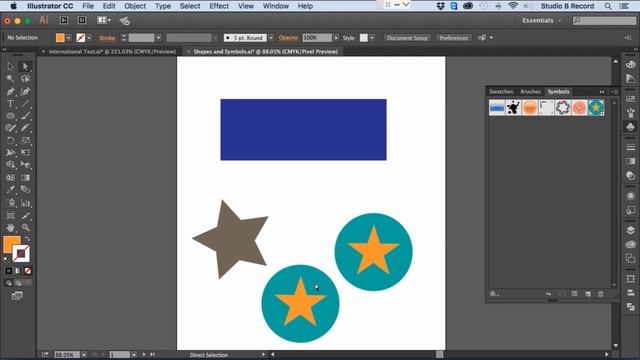Click the orange Fill swatch in the toolbox
This screenshot has width=640, height=360.
(10, 243)
